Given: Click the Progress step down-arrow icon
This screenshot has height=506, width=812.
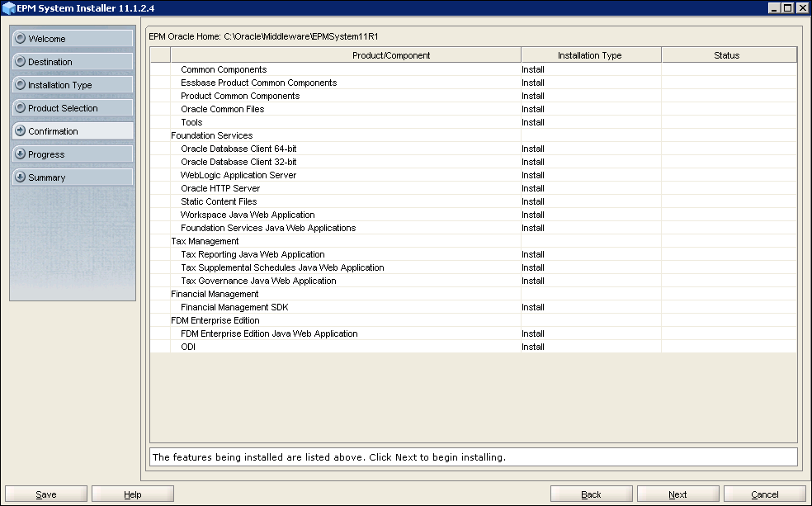Looking at the screenshot, I should pyautogui.click(x=20, y=154).
